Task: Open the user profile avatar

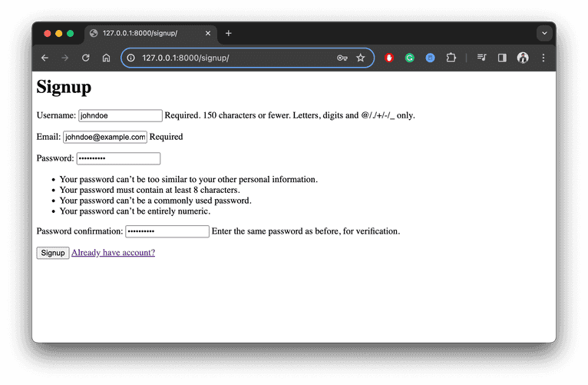Action: 523,58
